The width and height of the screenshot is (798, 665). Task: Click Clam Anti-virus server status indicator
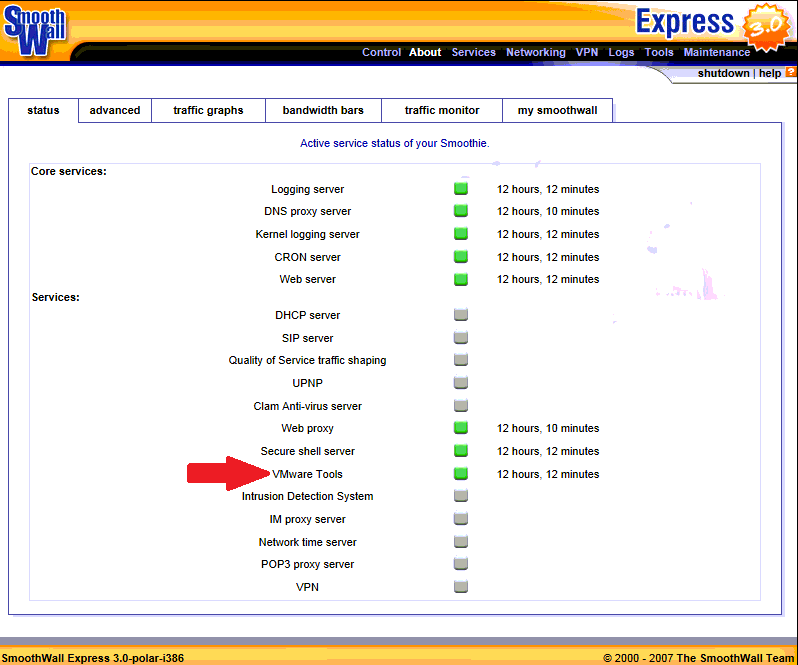[x=461, y=406]
